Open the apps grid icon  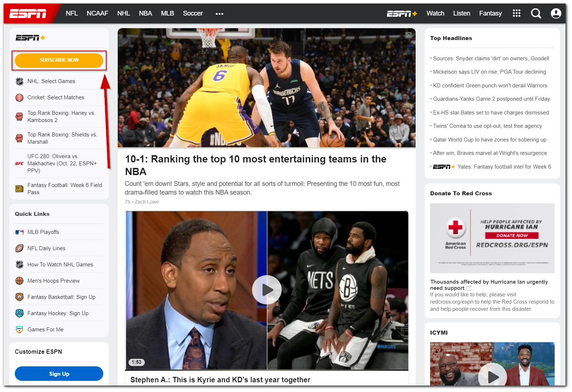click(x=517, y=13)
